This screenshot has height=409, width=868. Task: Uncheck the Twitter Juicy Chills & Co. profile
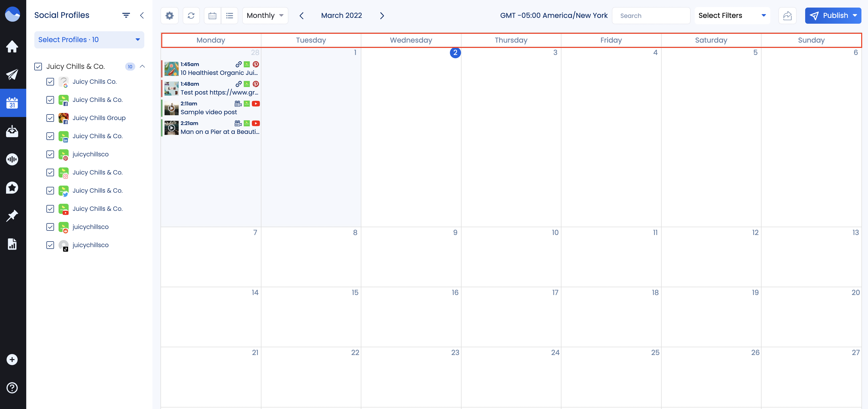pos(50,191)
